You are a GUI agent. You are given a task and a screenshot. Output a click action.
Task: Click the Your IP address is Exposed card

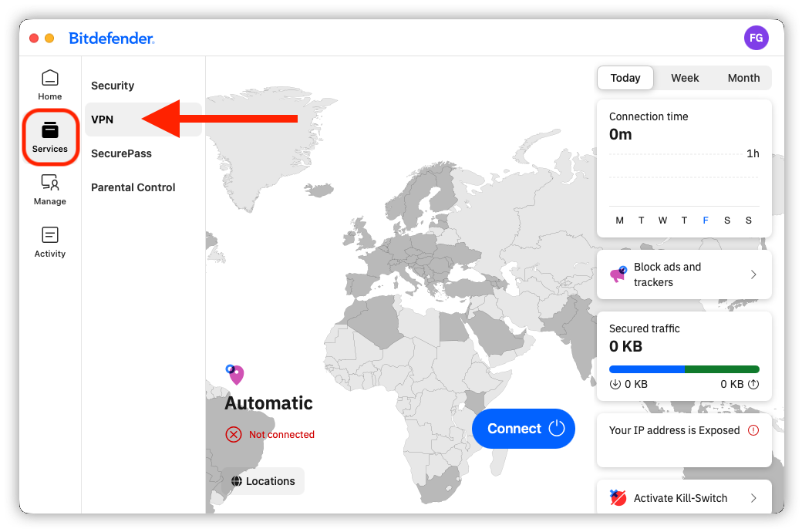point(684,440)
